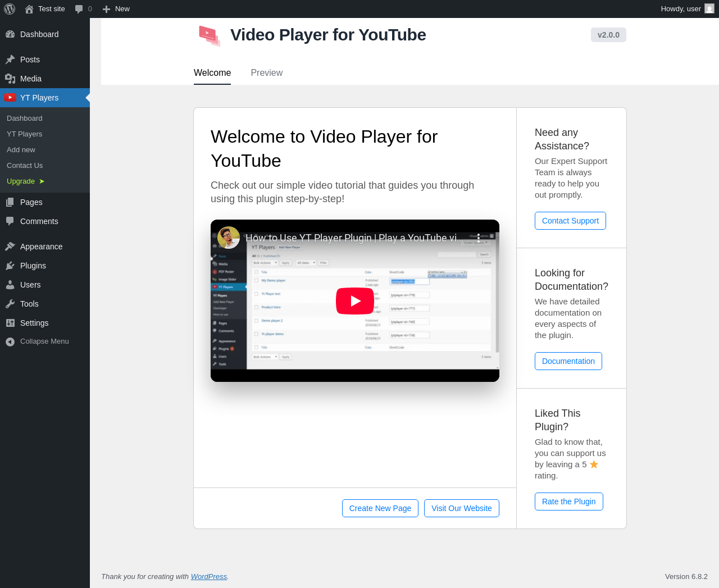Click the Documentation button
Image resolution: width=719 pixels, height=588 pixels.
(x=568, y=361)
